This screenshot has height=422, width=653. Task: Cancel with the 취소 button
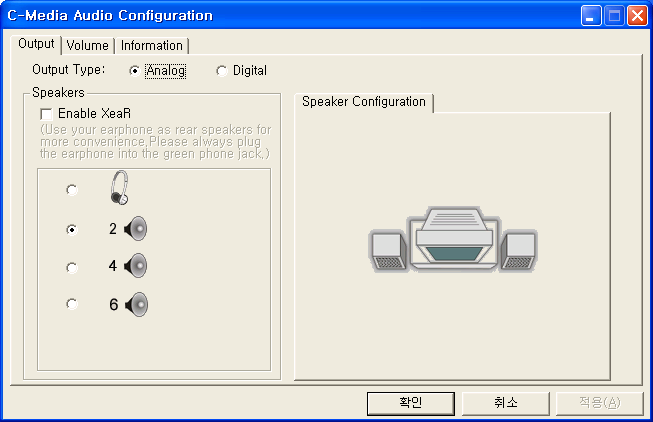[x=506, y=403]
